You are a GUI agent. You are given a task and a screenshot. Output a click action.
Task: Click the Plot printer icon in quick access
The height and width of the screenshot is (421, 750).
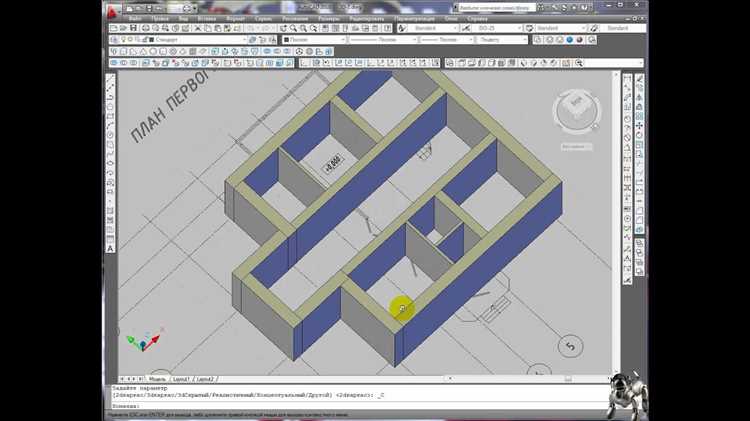(187, 8)
